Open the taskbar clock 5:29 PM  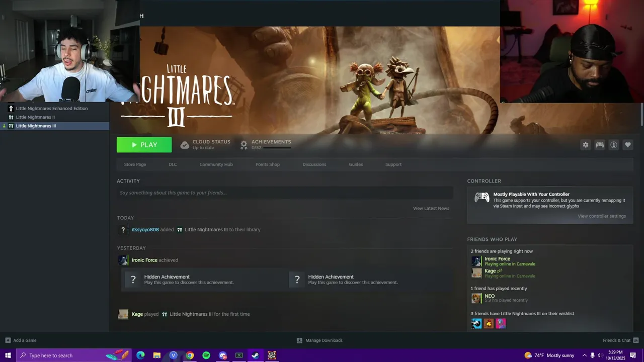(x=614, y=355)
